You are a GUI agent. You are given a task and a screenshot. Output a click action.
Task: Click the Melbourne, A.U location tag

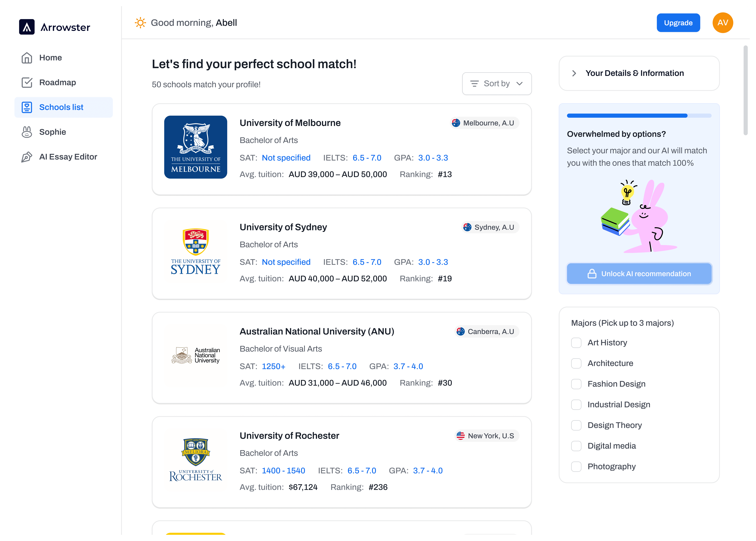point(485,123)
